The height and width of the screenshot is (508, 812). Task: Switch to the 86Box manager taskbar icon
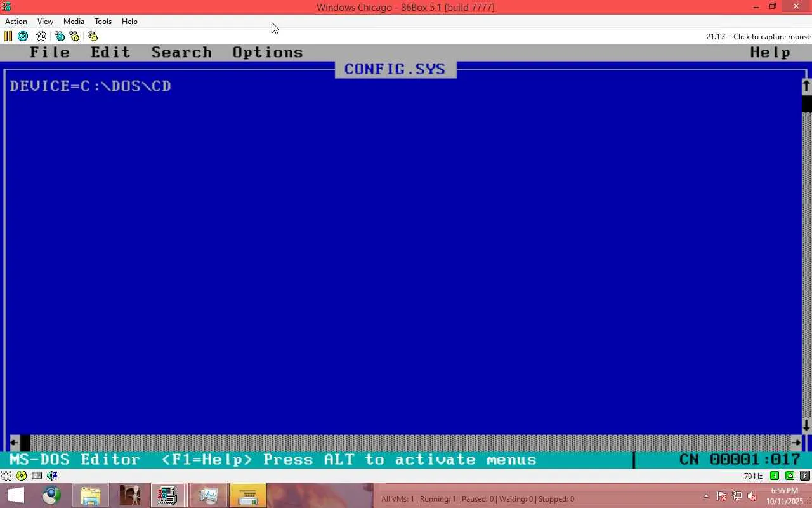[x=168, y=495]
